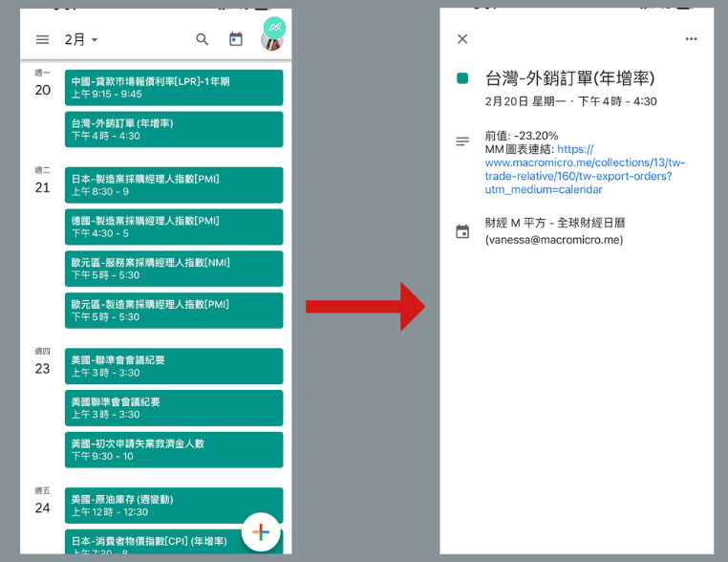Screen dimensions: 728x562
Task: Open 美國聯準會會議紀要 event without hyphen
Action: (174, 408)
